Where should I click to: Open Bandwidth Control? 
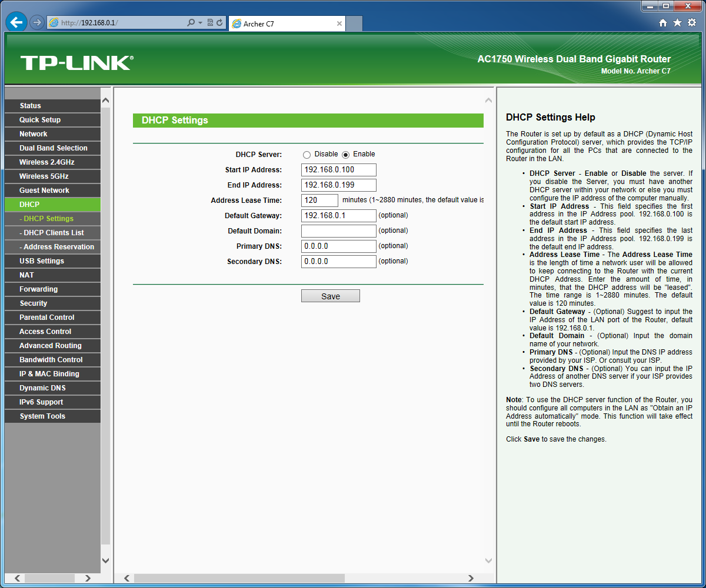click(x=52, y=360)
